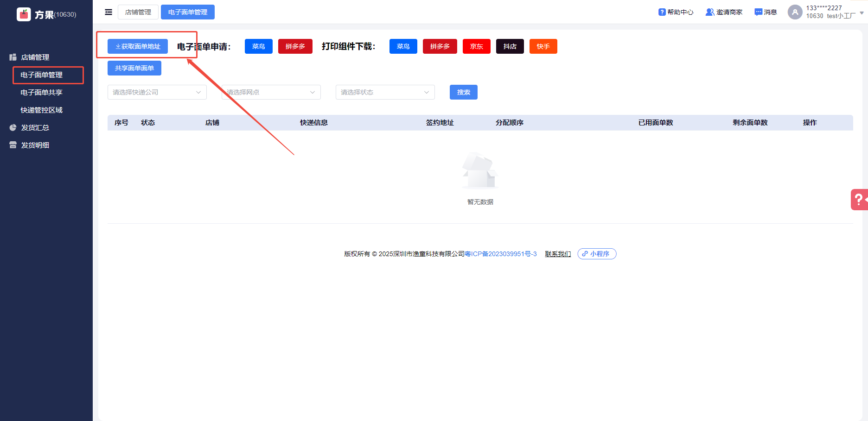This screenshot has width=868, height=421.
Task: Click the 小程序 badge in footer
Action: (596, 254)
